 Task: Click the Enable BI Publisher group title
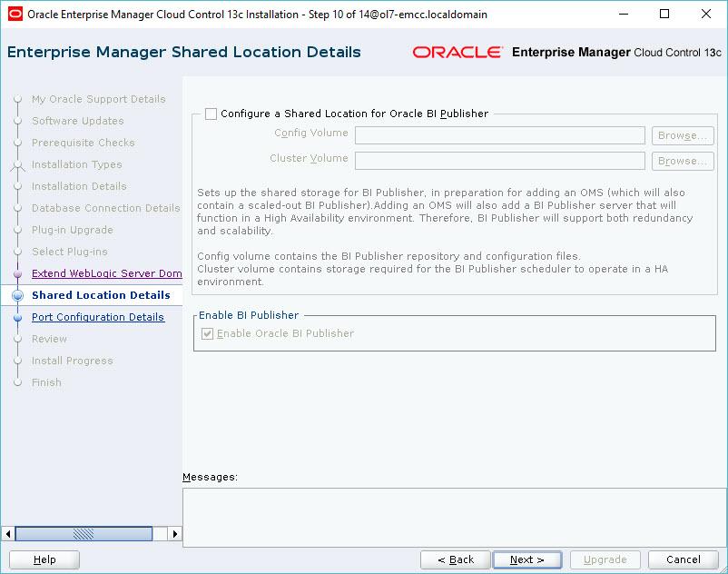[x=249, y=315]
